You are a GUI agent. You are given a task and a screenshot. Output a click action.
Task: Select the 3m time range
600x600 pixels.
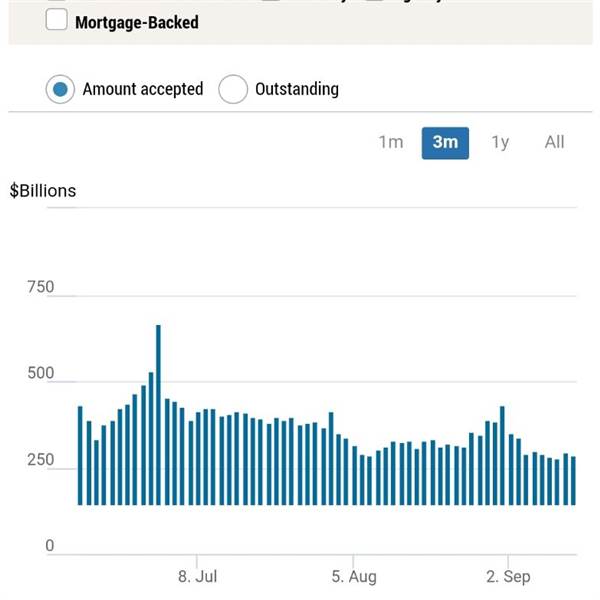pyautogui.click(x=445, y=142)
